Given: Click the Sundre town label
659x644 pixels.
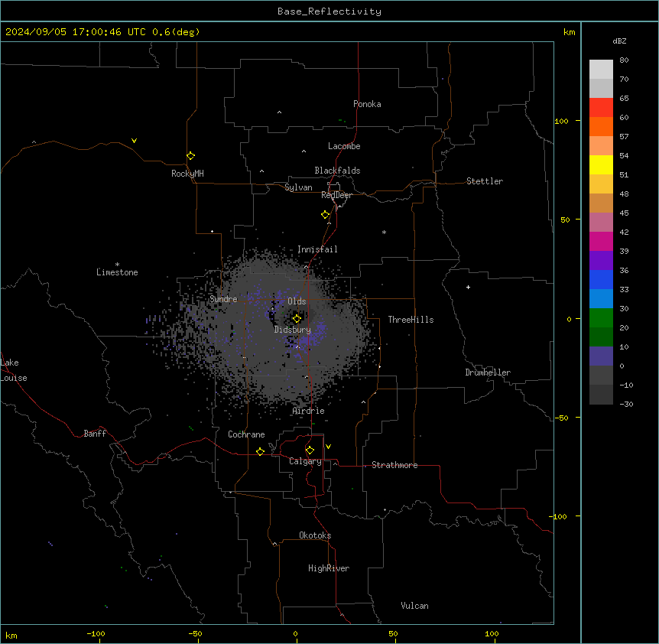Looking at the screenshot, I should click(223, 299).
